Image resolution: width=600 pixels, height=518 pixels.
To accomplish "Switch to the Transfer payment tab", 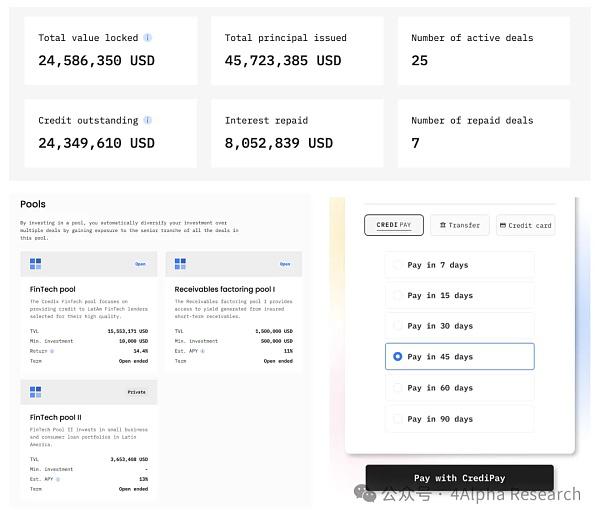I will pos(460,225).
